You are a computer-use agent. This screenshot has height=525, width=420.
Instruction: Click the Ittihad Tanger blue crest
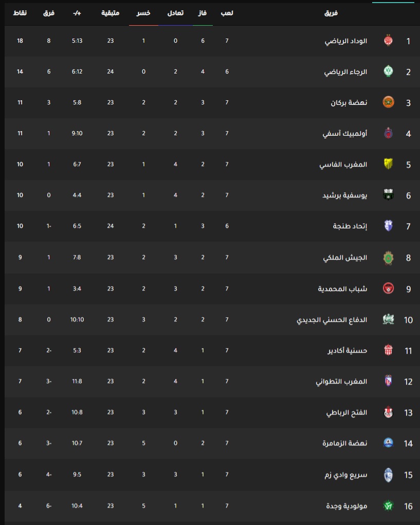[x=388, y=226]
